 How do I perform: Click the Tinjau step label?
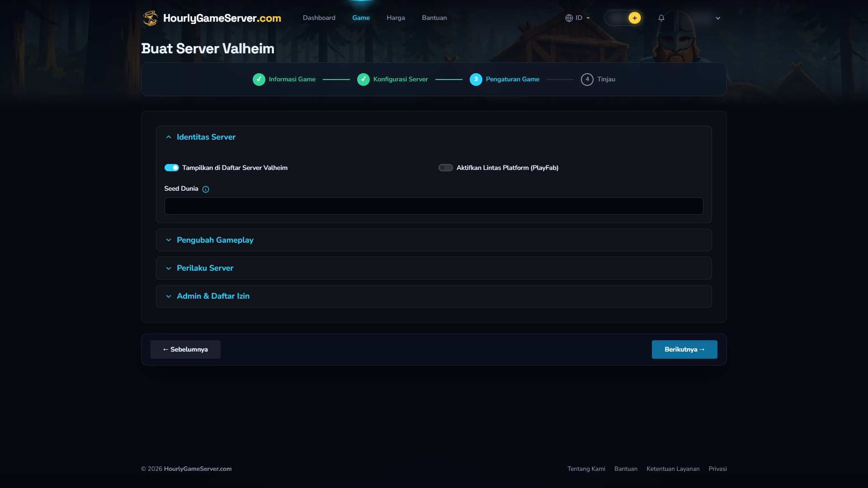tap(606, 80)
